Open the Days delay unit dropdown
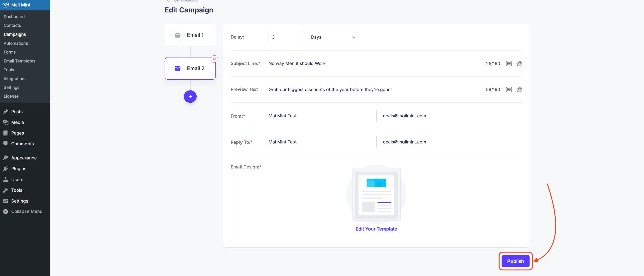644x276 pixels. click(333, 37)
